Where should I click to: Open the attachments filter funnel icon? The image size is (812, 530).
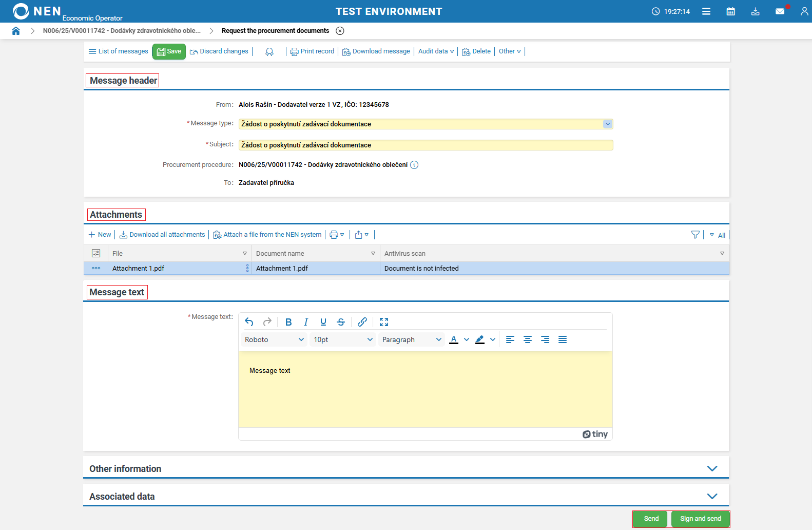[695, 235]
